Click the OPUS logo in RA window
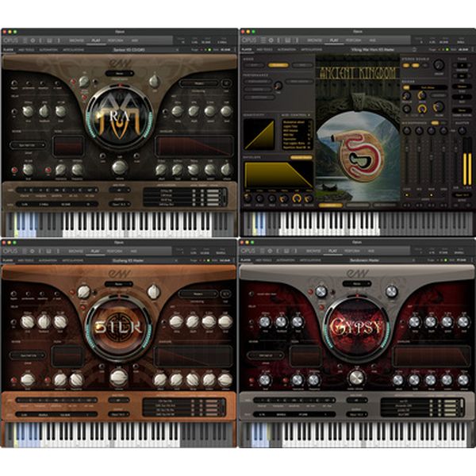Viewport: 476px width, 476px height. click(x=11, y=39)
